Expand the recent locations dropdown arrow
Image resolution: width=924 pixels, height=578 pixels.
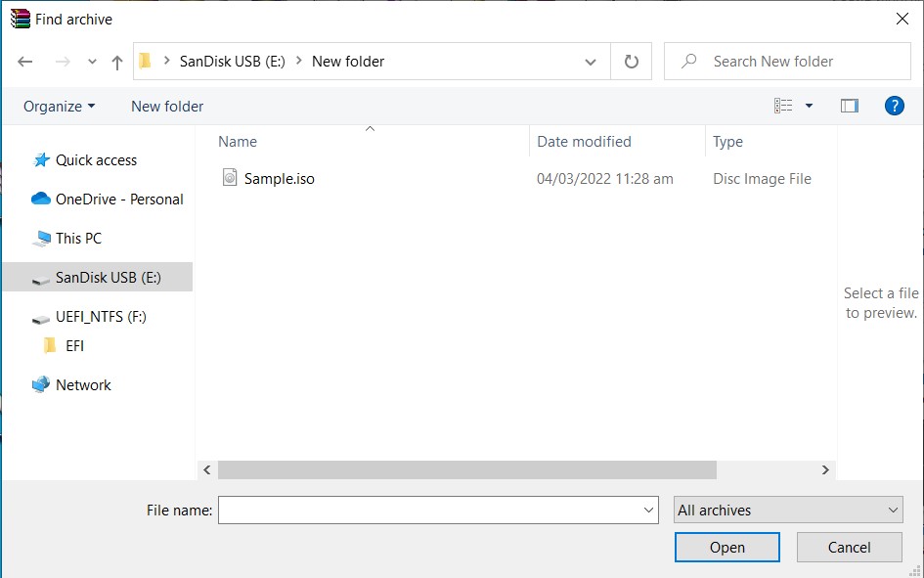(x=92, y=62)
